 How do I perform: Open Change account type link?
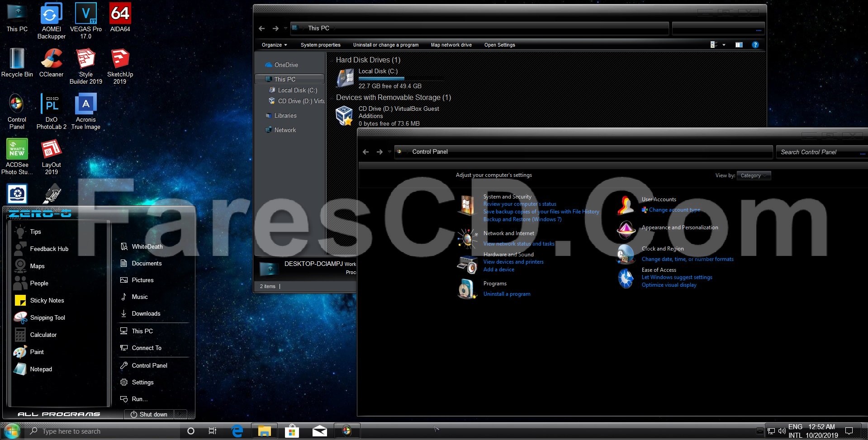point(674,210)
